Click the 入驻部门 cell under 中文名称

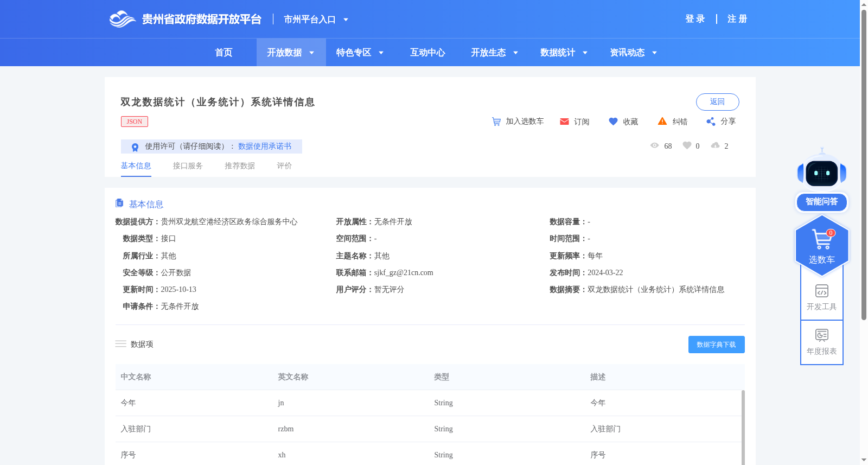(x=136, y=429)
